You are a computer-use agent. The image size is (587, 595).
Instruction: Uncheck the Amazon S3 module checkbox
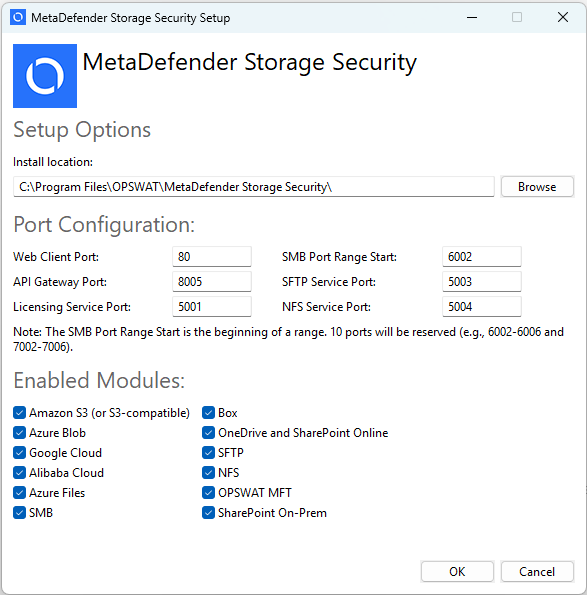pos(19,412)
